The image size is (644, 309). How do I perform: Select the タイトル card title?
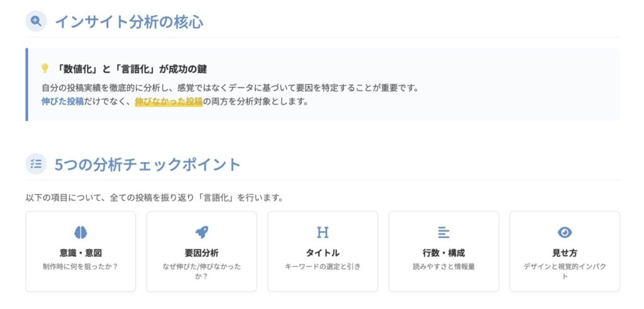pos(323,253)
